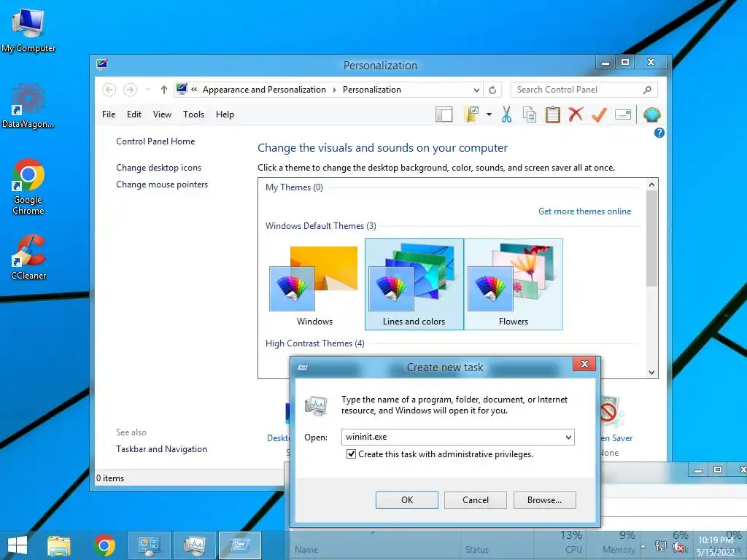Select the Lines and colors theme
The image size is (747, 560).
tap(414, 284)
